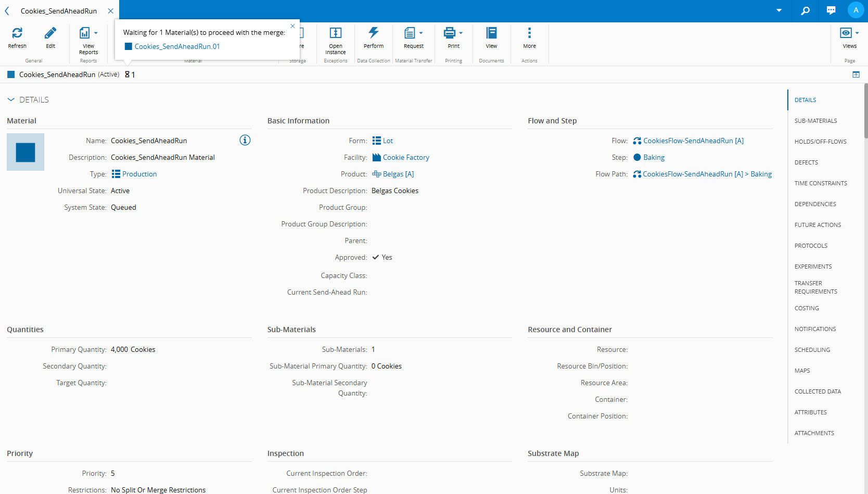
Task: Click the material info icon beside Name
Action: pyautogui.click(x=245, y=140)
